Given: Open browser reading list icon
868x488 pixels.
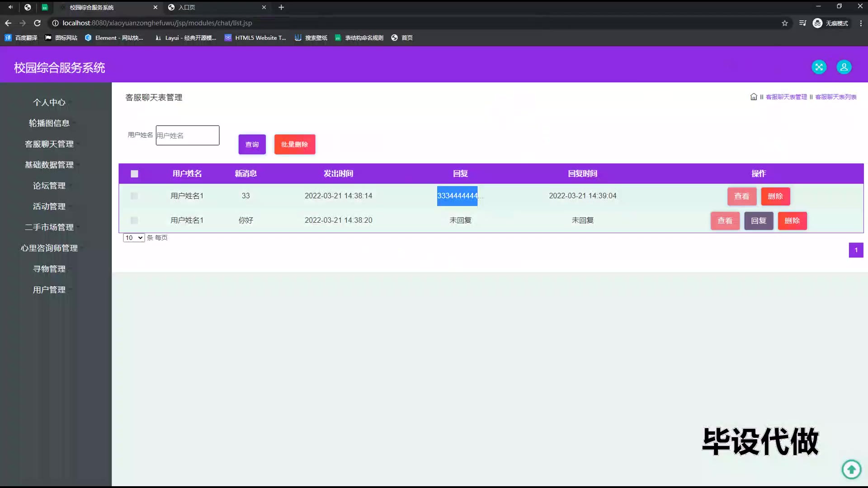Looking at the screenshot, I should pyautogui.click(x=802, y=23).
